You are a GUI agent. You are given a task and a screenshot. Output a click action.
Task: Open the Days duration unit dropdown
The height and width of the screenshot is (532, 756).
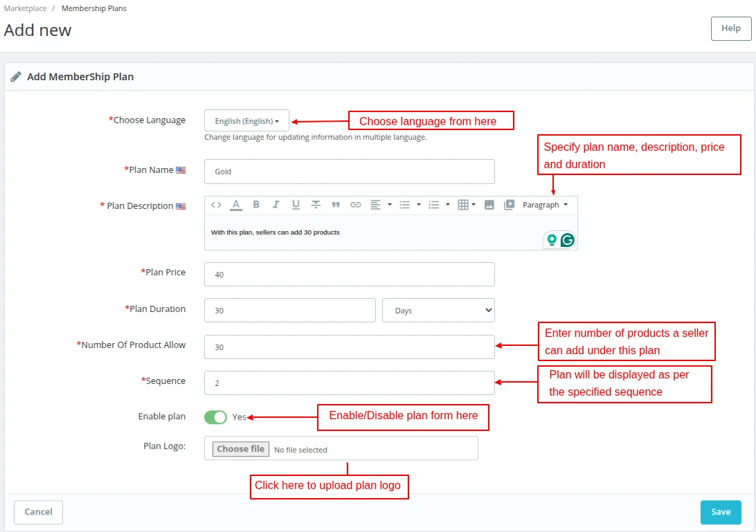(x=438, y=311)
